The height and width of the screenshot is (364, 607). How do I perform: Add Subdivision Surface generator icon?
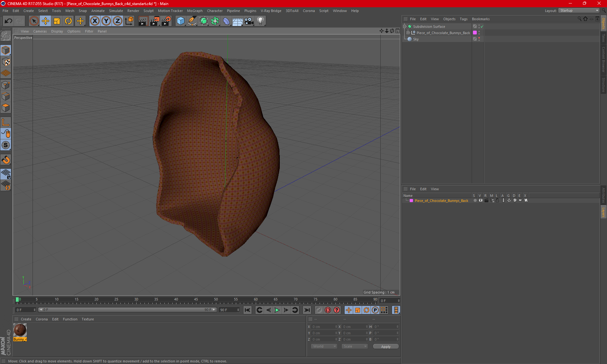pos(204,21)
